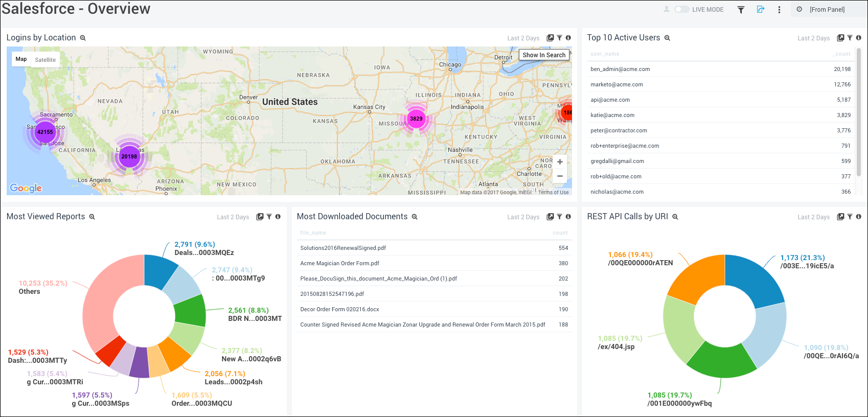868x417 pixels.
Task: Zoom in on the map
Action: click(x=560, y=162)
